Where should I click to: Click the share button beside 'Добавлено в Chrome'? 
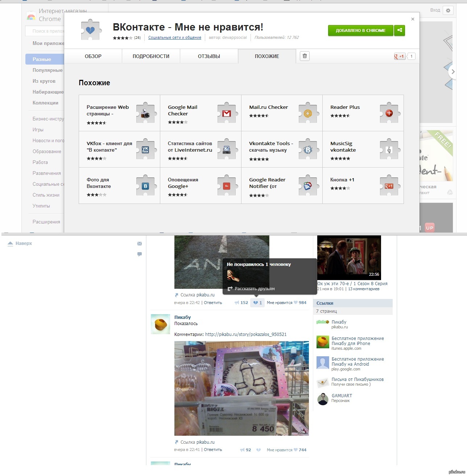click(x=400, y=30)
